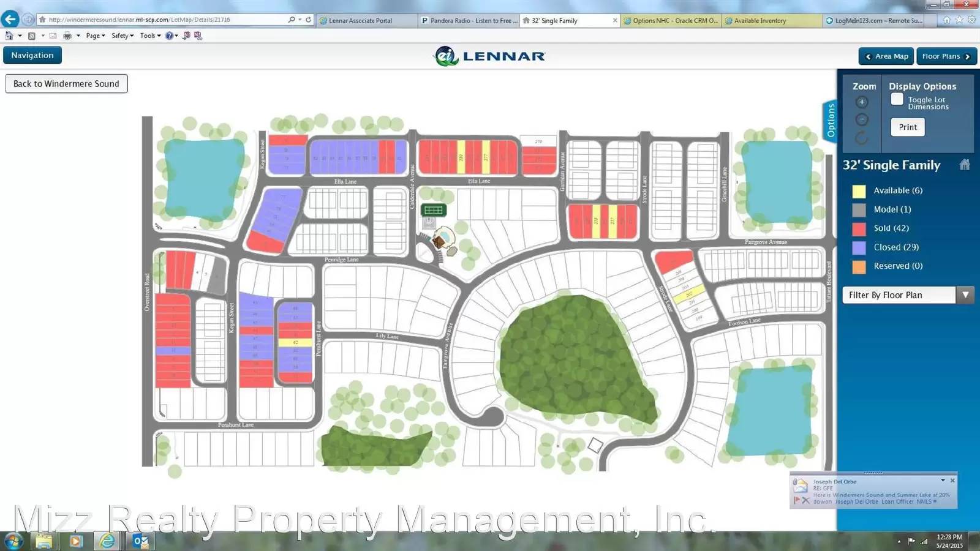Enable Toggle Lot Dimensions checkbox
The height and width of the screenshot is (551, 980).
click(897, 99)
